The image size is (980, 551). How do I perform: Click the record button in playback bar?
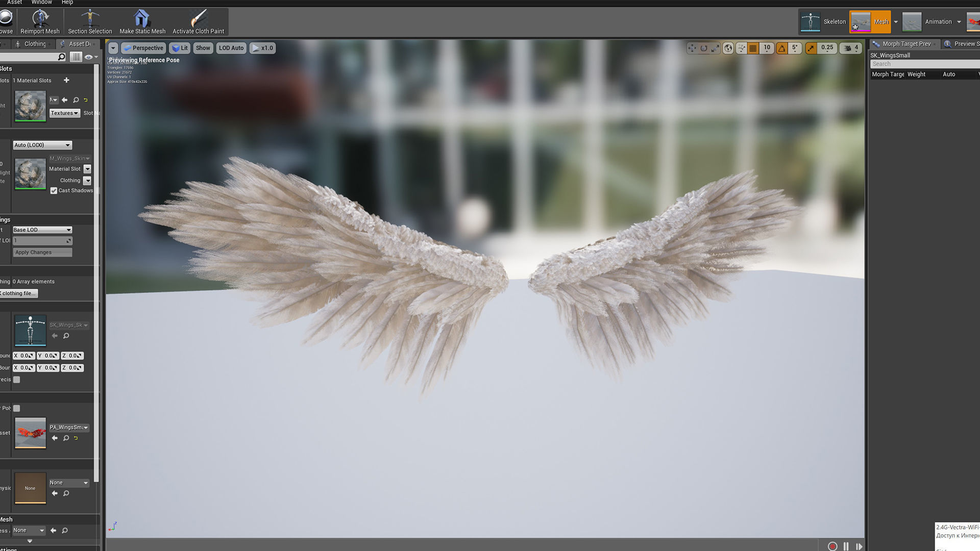point(832,546)
